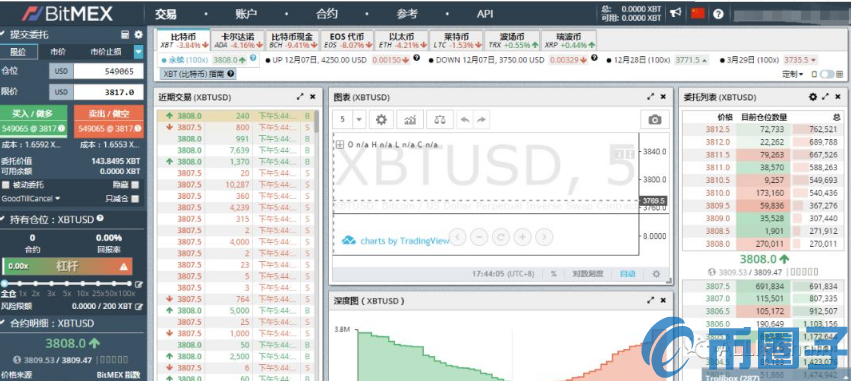Redo chart action arrow
The width and height of the screenshot is (851, 381).
tap(480, 119)
